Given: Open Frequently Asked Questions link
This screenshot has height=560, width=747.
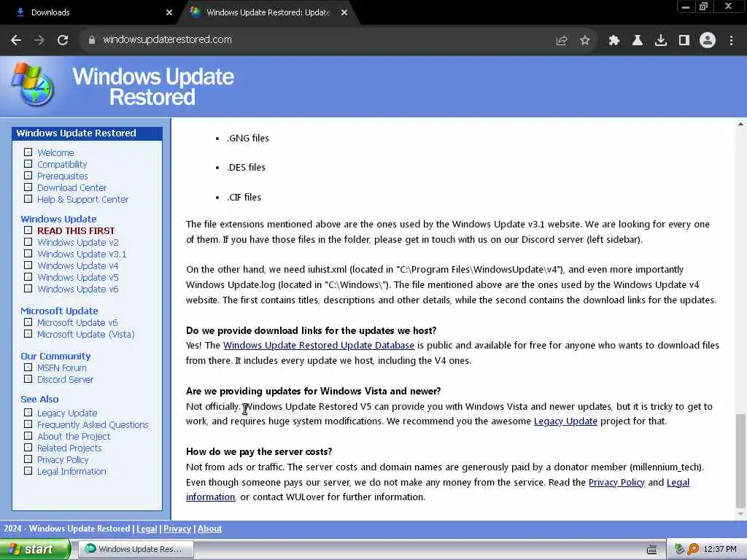Looking at the screenshot, I should [x=93, y=425].
